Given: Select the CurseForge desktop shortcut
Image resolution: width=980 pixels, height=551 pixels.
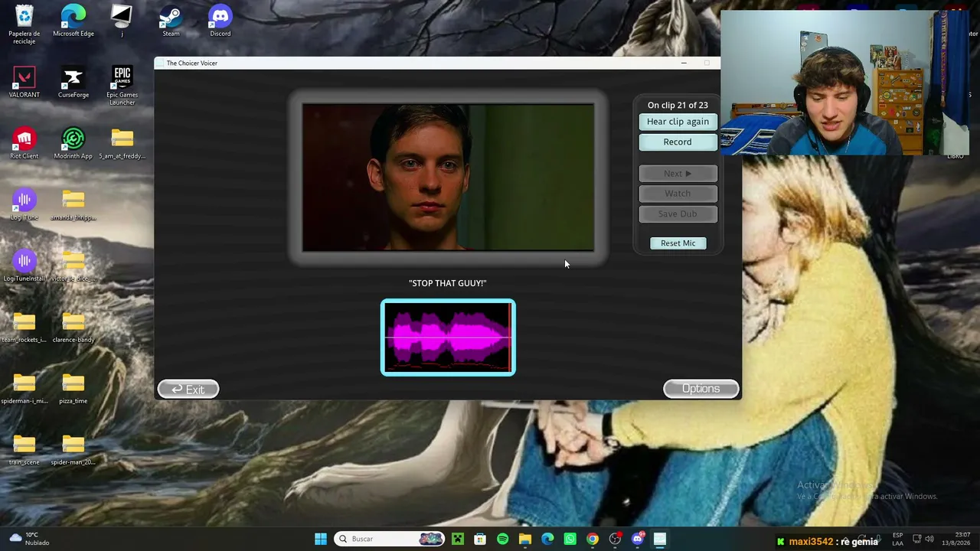Looking at the screenshot, I should [73, 82].
